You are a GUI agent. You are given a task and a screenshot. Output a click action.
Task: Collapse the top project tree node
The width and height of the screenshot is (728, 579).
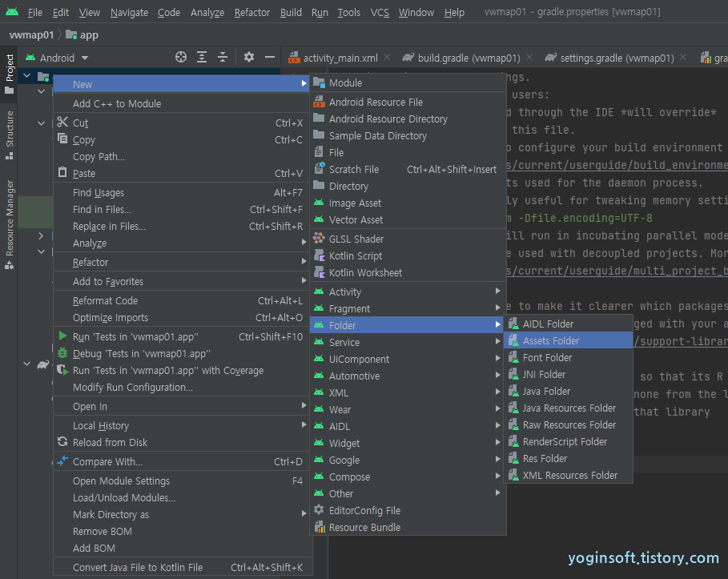pos(27,76)
